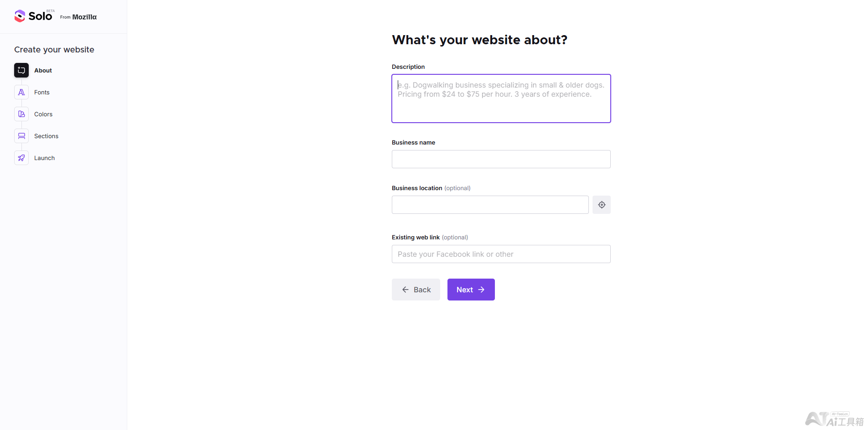Click the From Mozilla wordmark
Screen dimensions: 868x430
78,17
